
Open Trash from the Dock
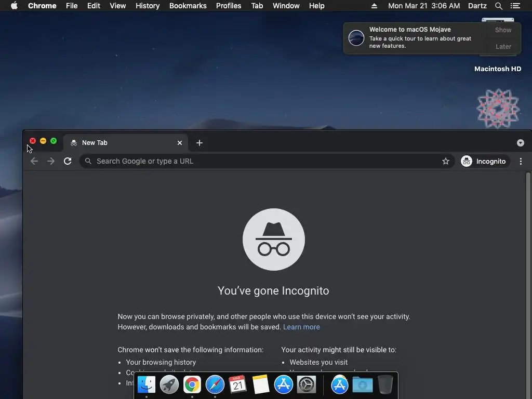click(x=385, y=385)
